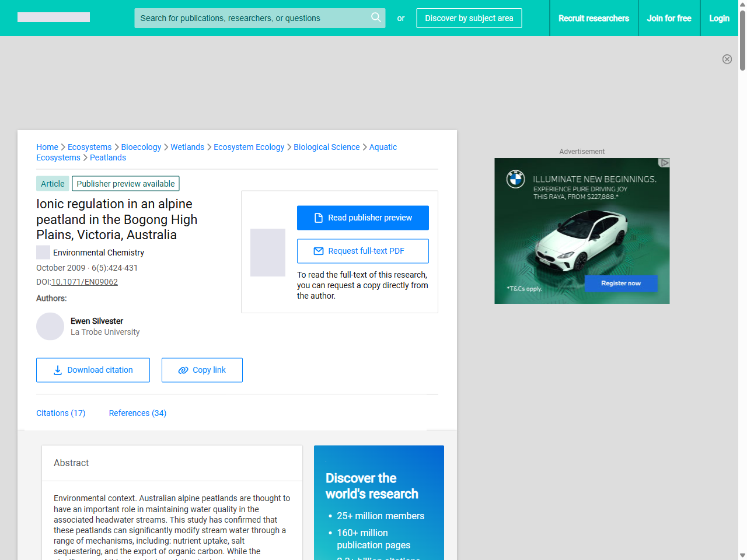The height and width of the screenshot is (560, 747).
Task: Request the full-text PDF
Action: (x=362, y=251)
